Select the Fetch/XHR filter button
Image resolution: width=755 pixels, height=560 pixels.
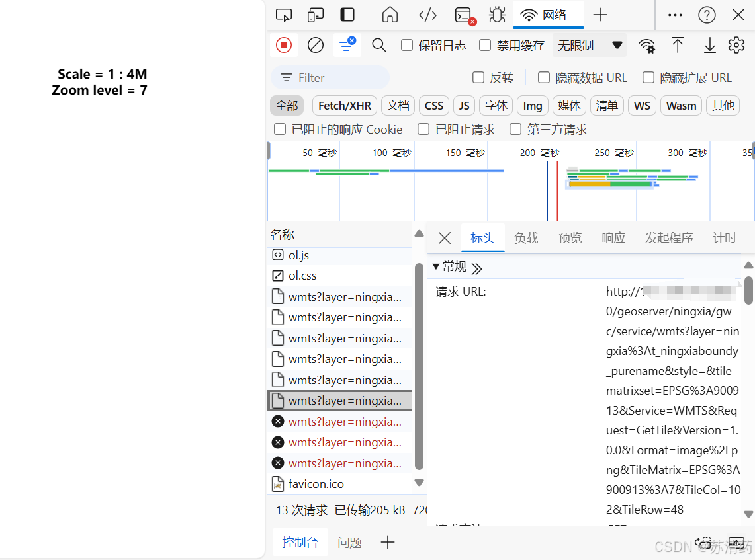click(344, 105)
